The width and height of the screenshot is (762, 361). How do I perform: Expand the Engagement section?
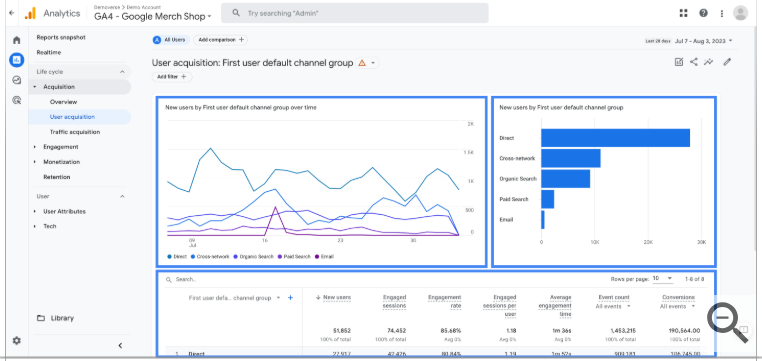[x=35, y=147]
